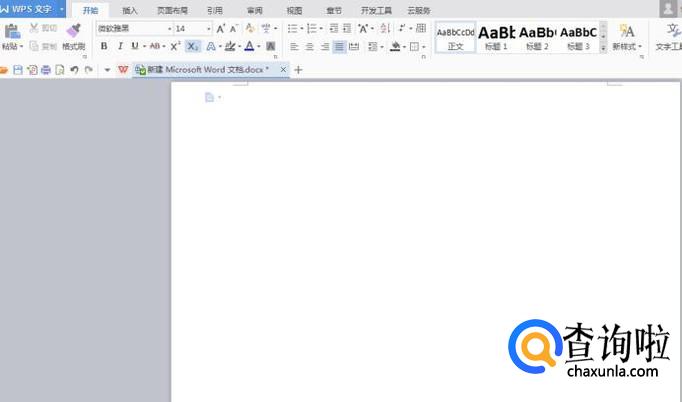Open the 开发工具 (Developer Tools) tab
682x402 pixels.
[376, 10]
